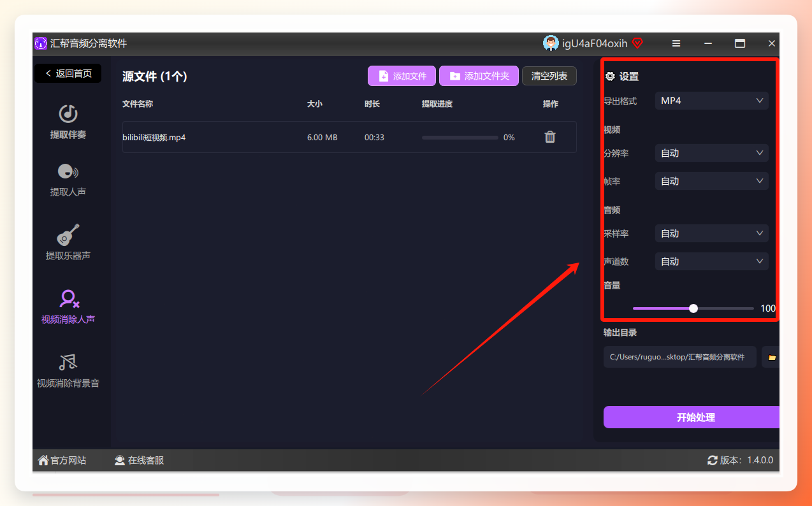The image size is (812, 506).
Task: Click the user avatar icon
Action: click(551, 43)
